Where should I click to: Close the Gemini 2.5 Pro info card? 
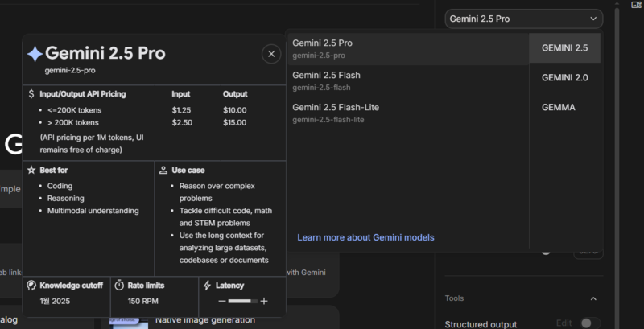(x=271, y=54)
